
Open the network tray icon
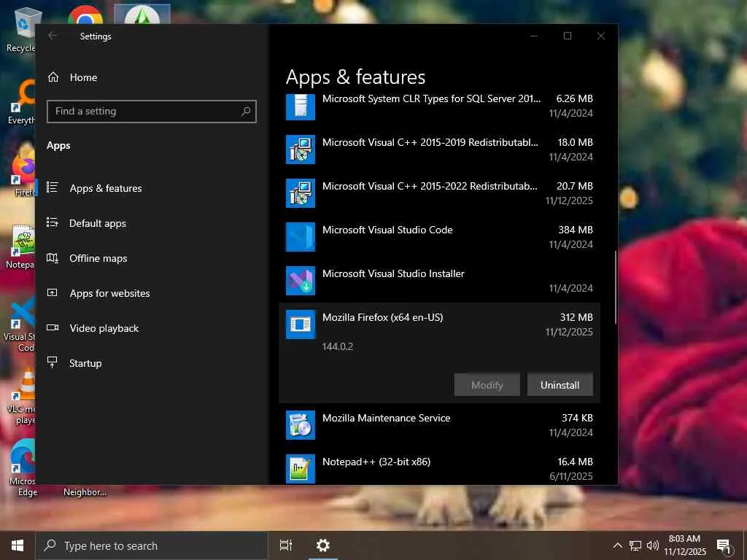635,545
